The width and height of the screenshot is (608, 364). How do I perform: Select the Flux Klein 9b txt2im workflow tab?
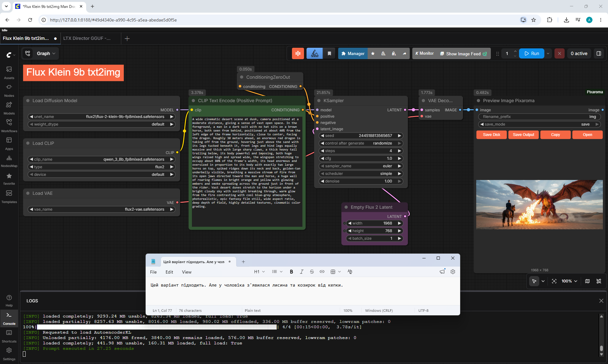click(30, 38)
